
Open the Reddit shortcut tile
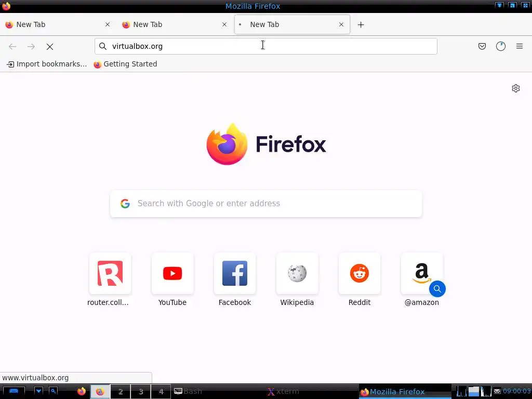click(360, 273)
